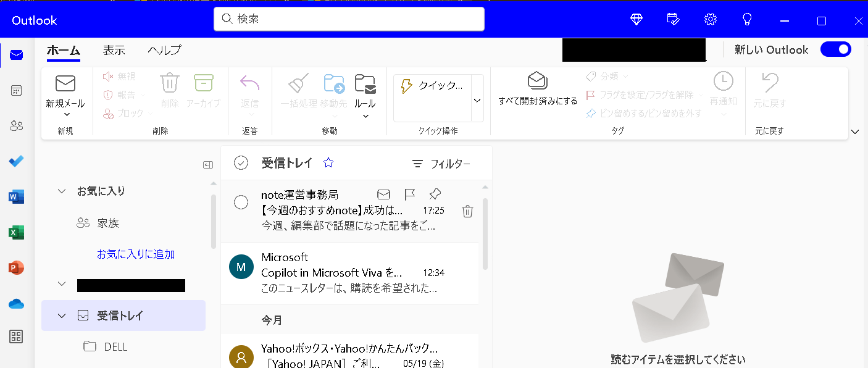
Task: Expand the クイック操作 gallery dropdown
Action: pyautogui.click(x=477, y=100)
